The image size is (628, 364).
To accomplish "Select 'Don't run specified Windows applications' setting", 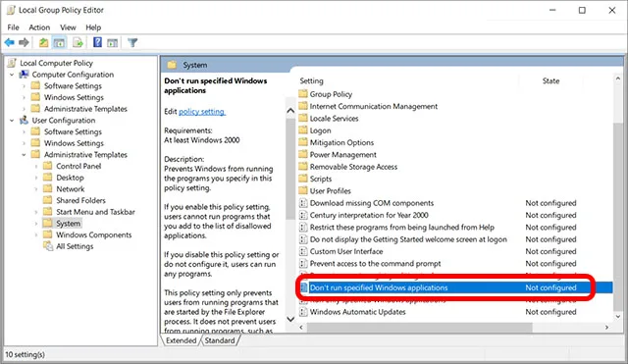I will point(456,287).
